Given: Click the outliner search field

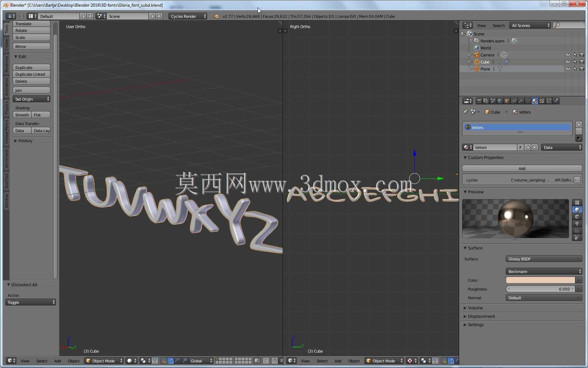Looking at the screenshot, I should click(x=569, y=25).
